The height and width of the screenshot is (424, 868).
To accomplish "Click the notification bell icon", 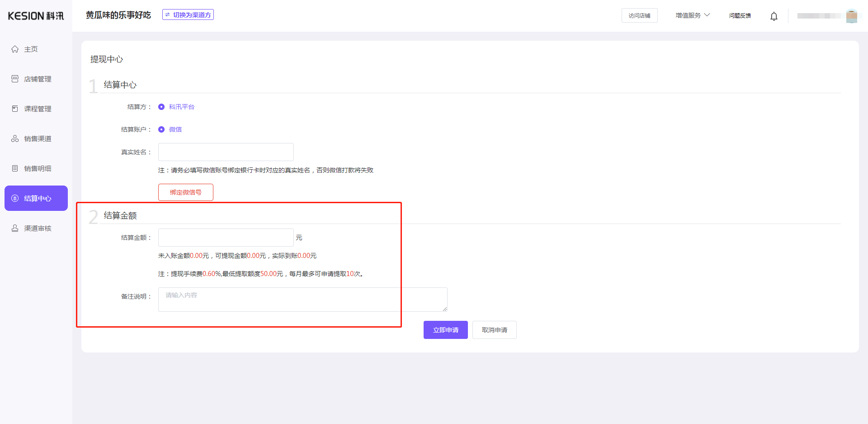I will tap(774, 16).
